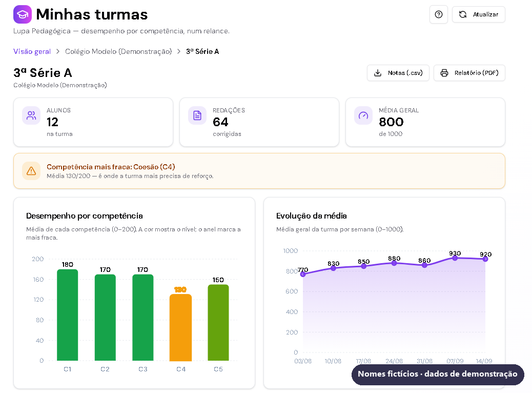Click the Redações count value 64

coord(220,122)
